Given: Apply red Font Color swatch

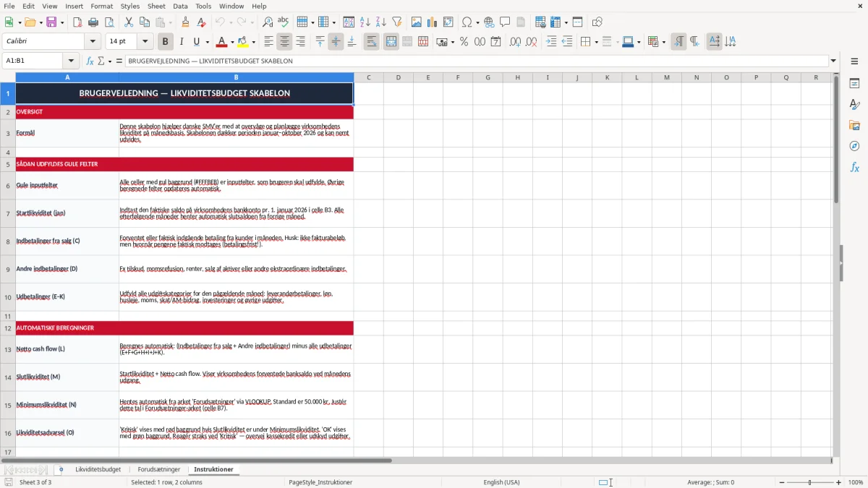Looking at the screenshot, I should pyautogui.click(x=222, y=42).
